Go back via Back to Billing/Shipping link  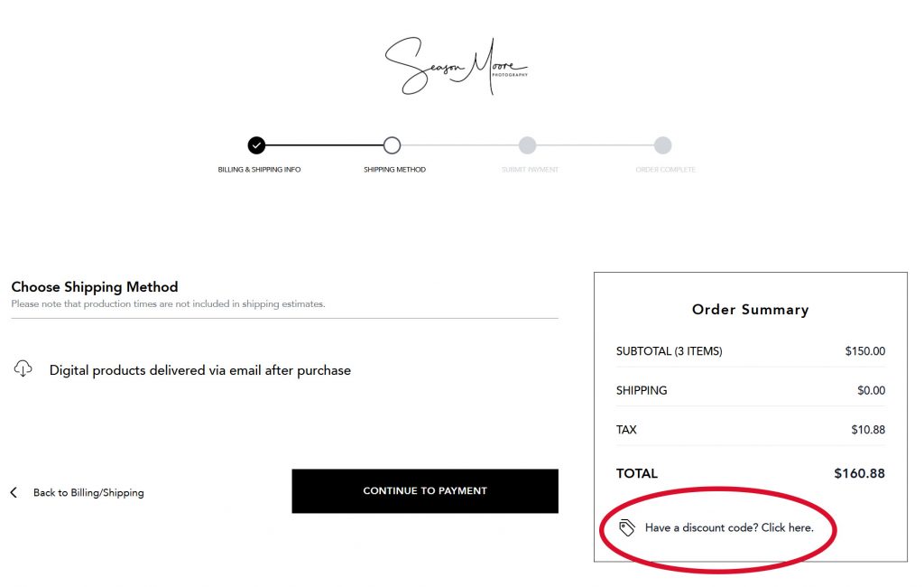(88, 493)
